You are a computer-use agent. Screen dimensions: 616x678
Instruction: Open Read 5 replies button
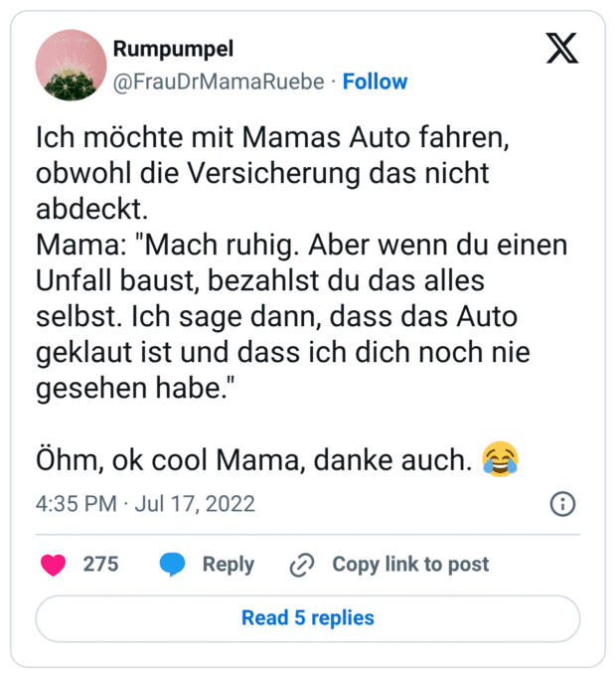pyautogui.click(x=308, y=618)
